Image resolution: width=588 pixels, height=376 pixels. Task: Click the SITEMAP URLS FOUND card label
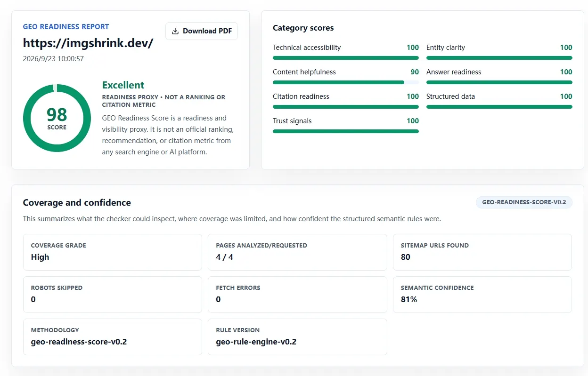click(435, 245)
